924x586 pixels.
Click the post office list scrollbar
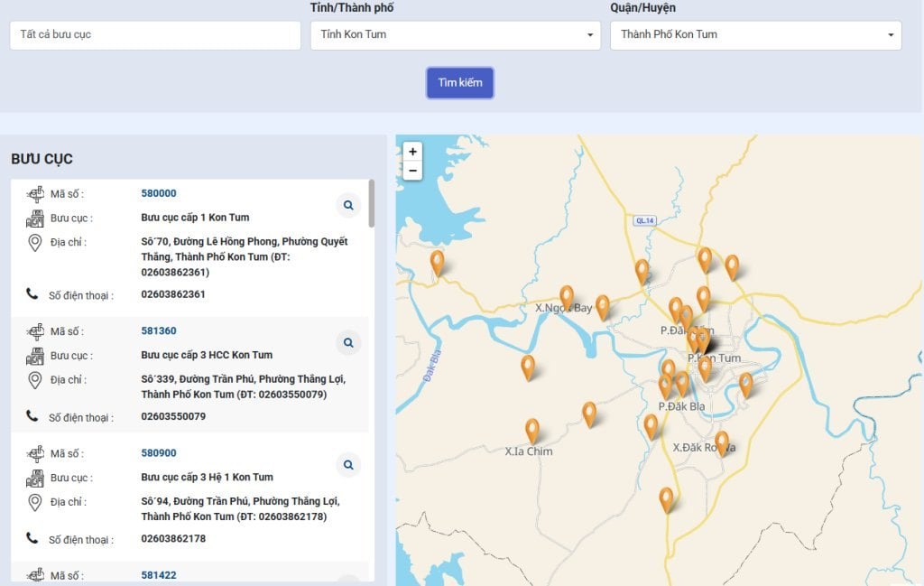[371, 203]
